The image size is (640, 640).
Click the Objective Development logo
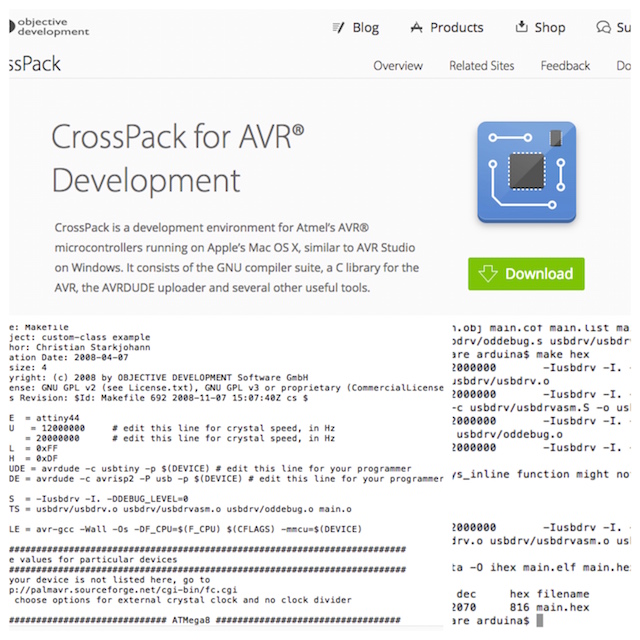click(49, 27)
